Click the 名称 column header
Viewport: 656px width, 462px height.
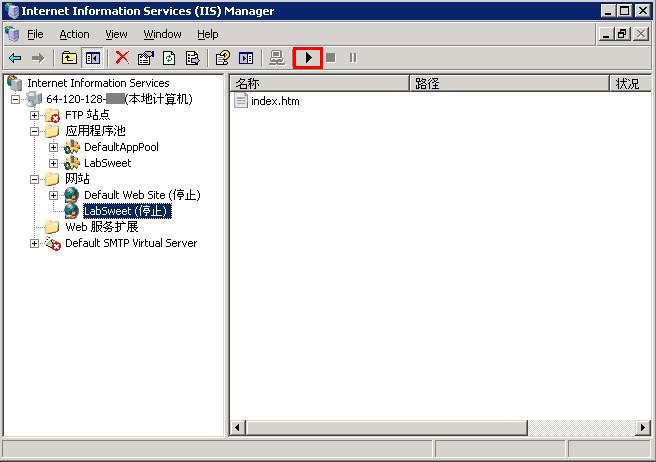318,83
